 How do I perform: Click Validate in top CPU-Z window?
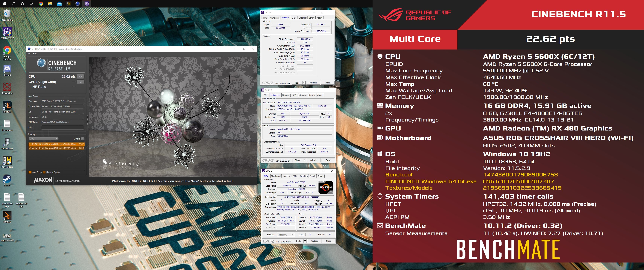pos(313,83)
